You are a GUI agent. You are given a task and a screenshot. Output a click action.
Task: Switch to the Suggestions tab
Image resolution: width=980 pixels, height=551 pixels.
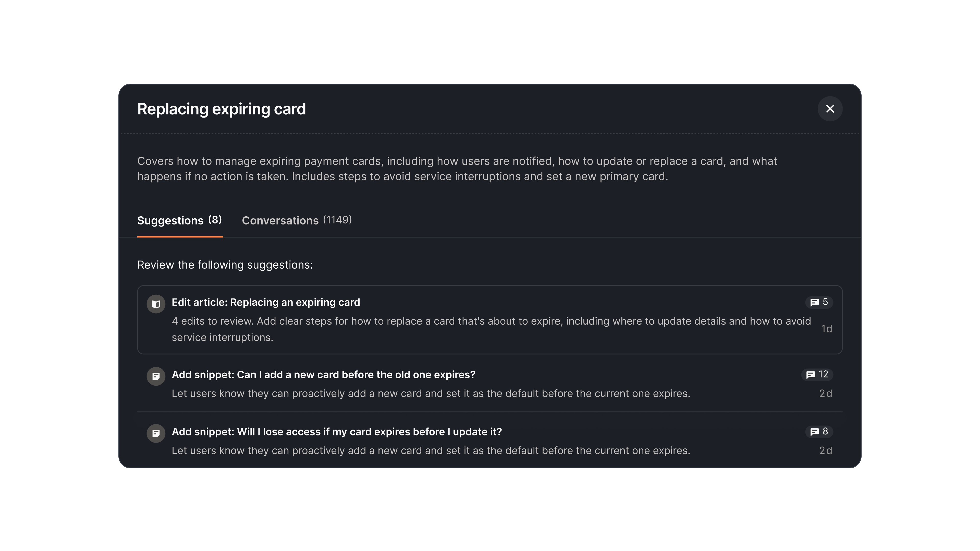170,221
